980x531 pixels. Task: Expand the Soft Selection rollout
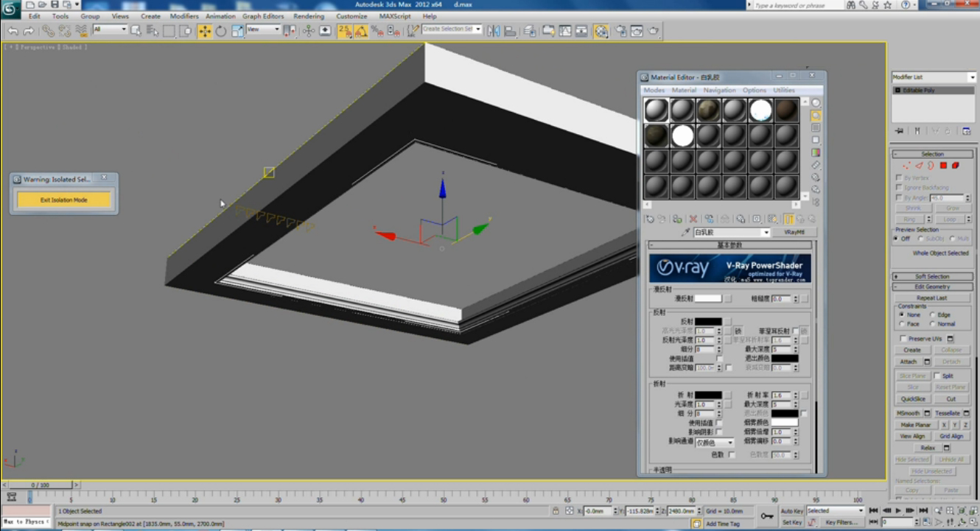click(932, 277)
